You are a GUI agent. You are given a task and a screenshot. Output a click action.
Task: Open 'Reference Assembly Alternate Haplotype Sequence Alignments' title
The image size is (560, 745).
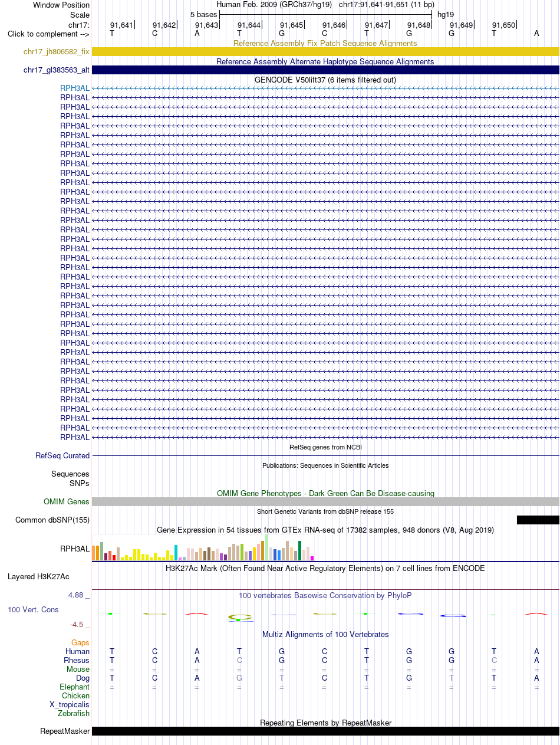click(x=325, y=61)
